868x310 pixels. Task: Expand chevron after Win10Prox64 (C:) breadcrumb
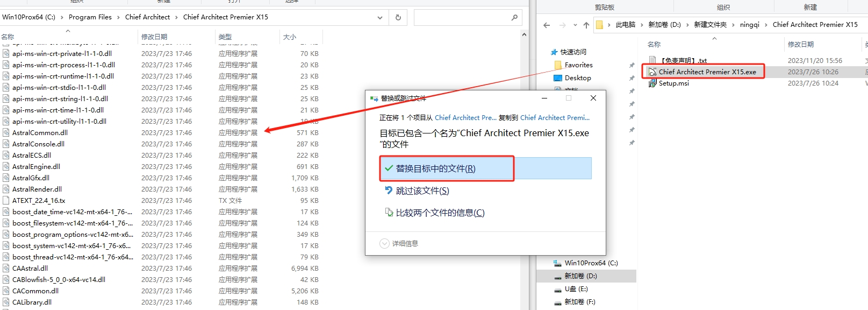click(x=62, y=17)
